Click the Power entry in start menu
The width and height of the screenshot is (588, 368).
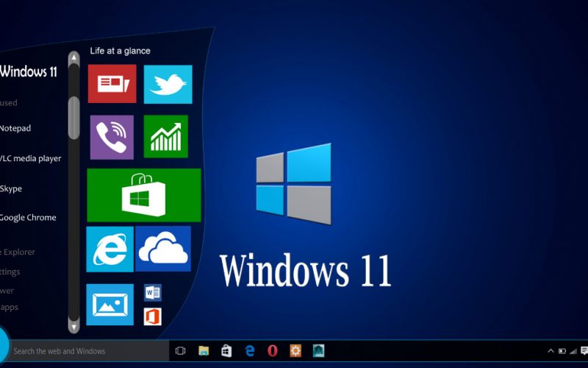coord(7,291)
